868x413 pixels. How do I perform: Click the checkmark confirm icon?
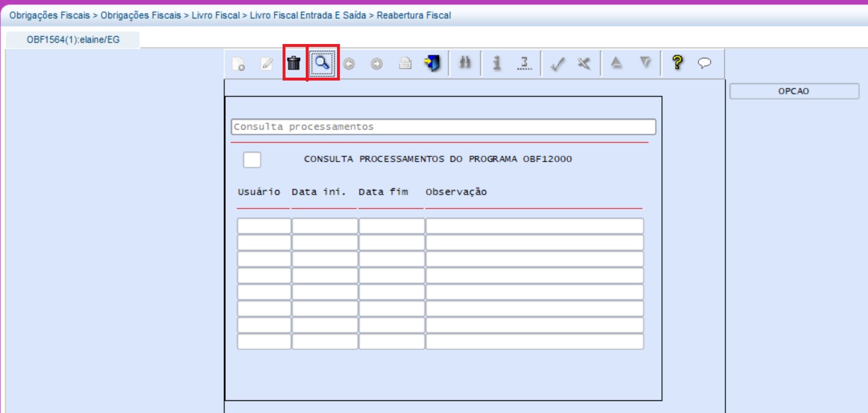[x=557, y=64]
